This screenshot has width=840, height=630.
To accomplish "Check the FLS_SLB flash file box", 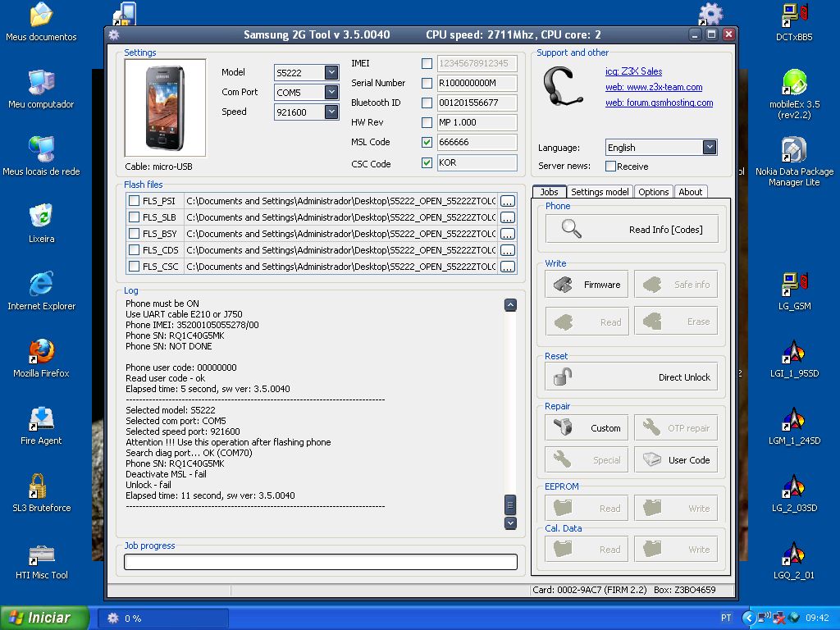I will 135,217.
